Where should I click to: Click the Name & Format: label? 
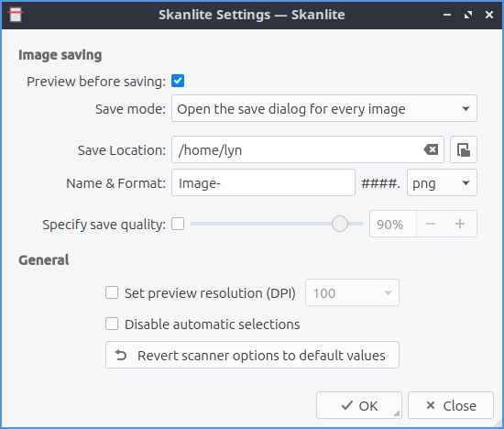click(x=116, y=183)
